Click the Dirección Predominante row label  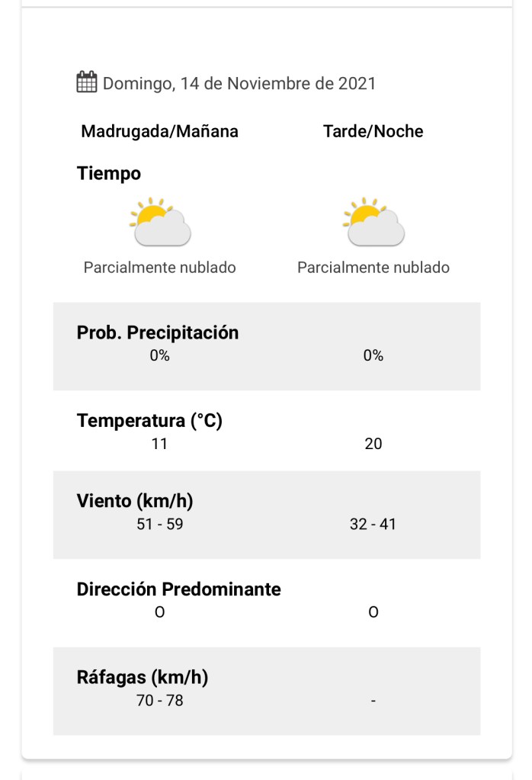179,589
